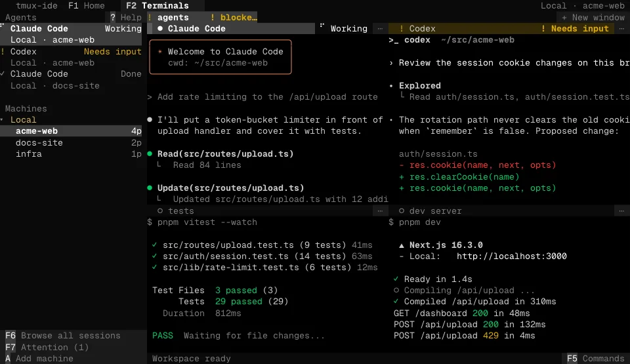Open the Help button in Agents header

tap(126, 17)
